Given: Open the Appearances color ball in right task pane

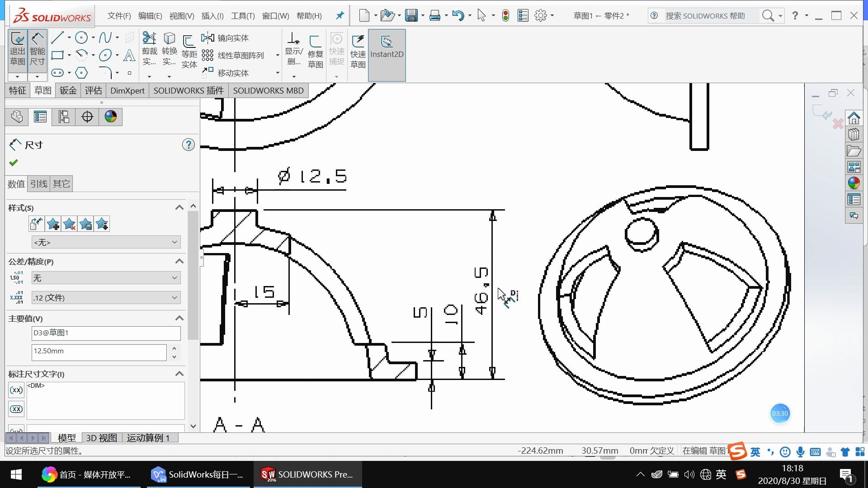Looking at the screenshot, I should (x=854, y=183).
